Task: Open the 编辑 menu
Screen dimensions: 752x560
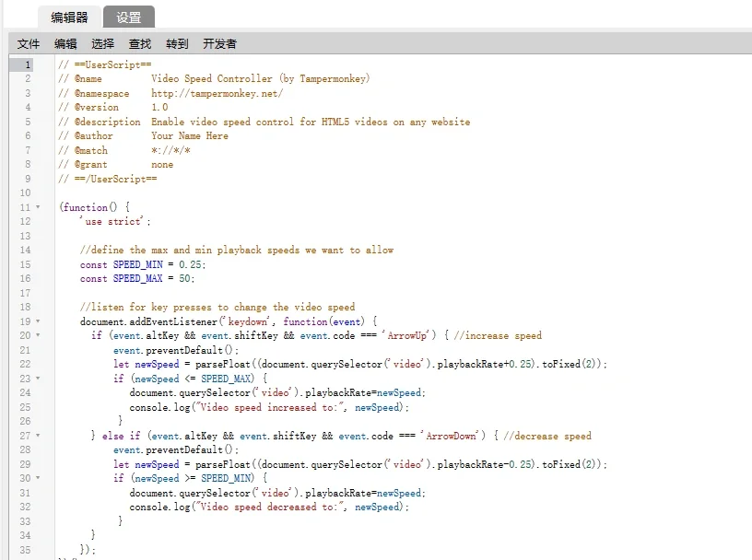Action: point(65,44)
